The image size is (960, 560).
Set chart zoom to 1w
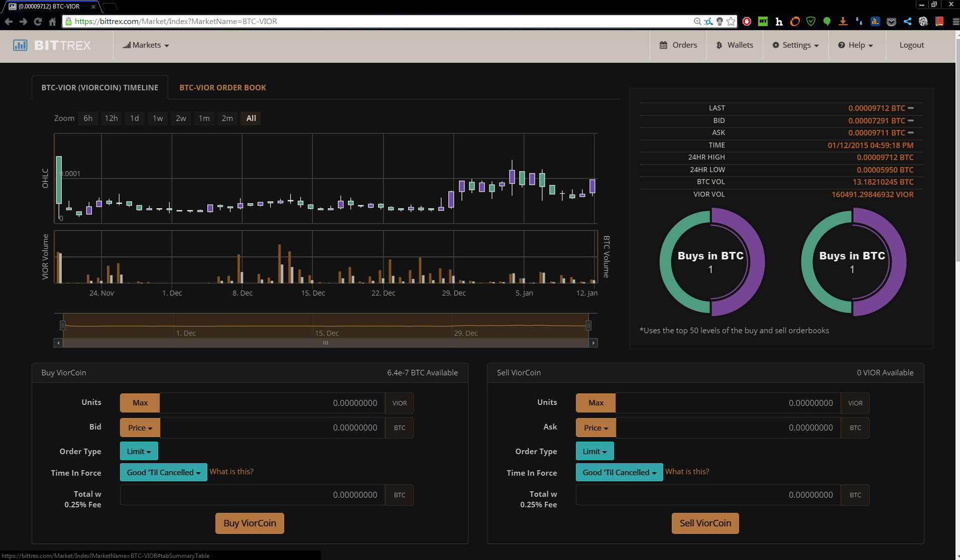coord(158,118)
